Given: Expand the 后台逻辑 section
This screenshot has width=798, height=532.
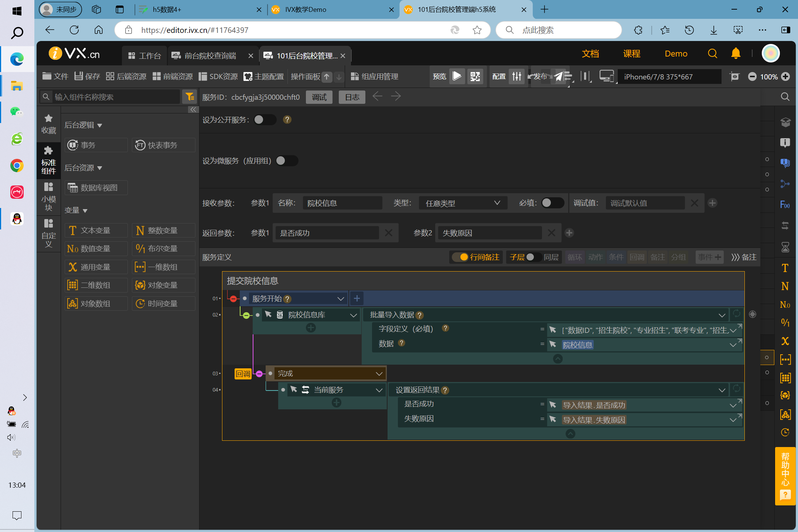Looking at the screenshot, I should (x=83, y=125).
